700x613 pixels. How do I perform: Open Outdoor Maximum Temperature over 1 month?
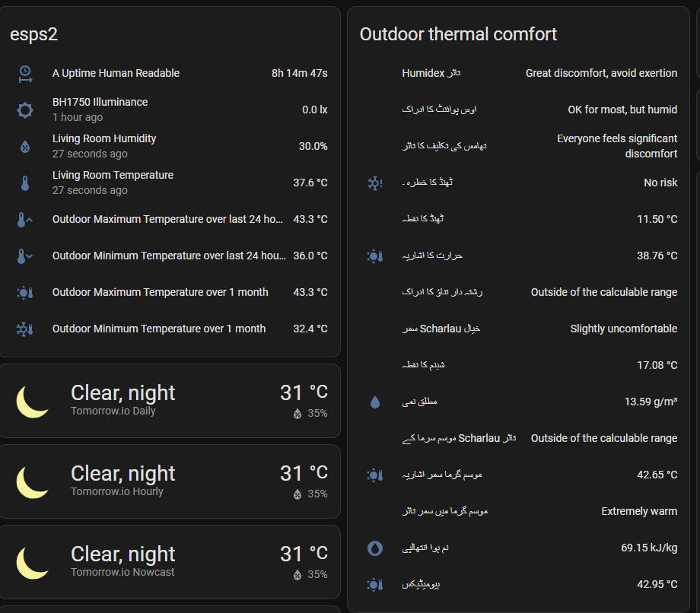(170, 292)
